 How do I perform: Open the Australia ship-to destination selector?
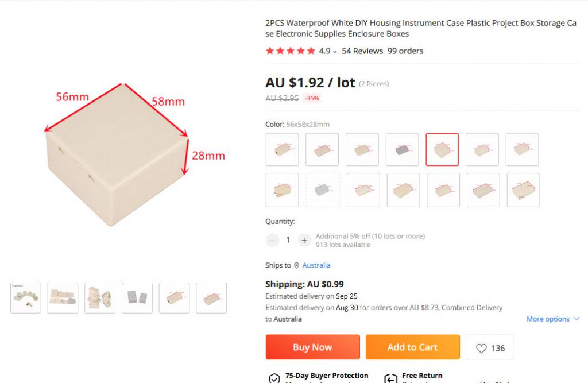pos(316,265)
